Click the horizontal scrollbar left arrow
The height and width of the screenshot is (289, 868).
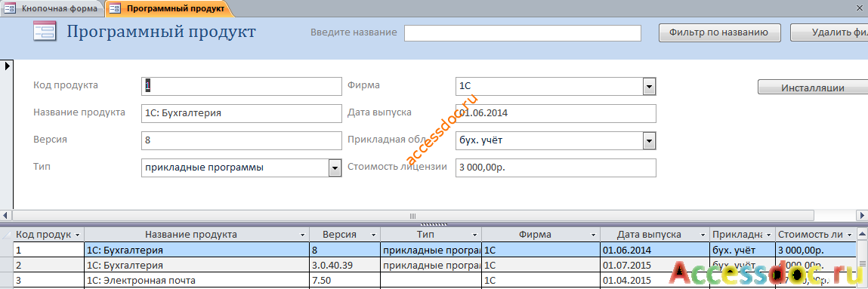coord(6,216)
